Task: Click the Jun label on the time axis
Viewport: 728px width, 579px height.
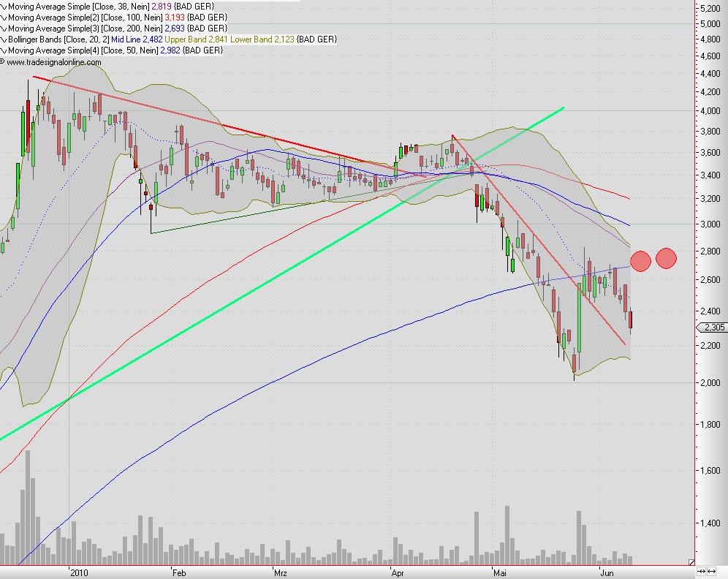Action: (607, 573)
